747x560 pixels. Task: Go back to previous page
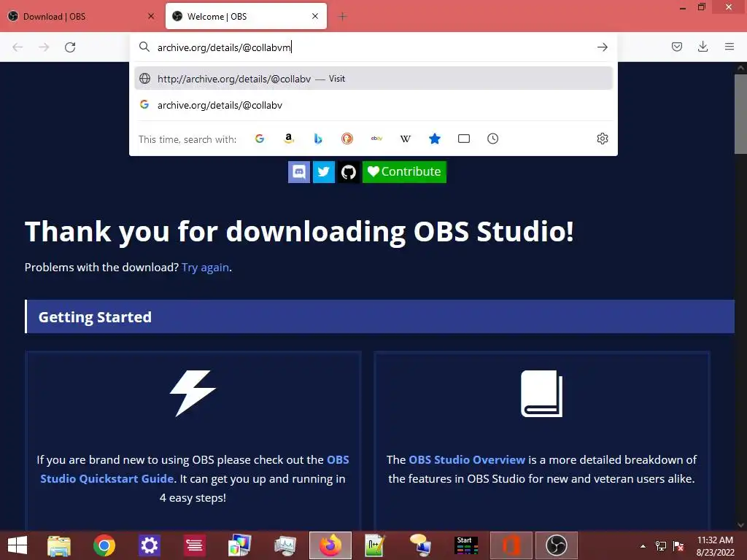pos(18,47)
